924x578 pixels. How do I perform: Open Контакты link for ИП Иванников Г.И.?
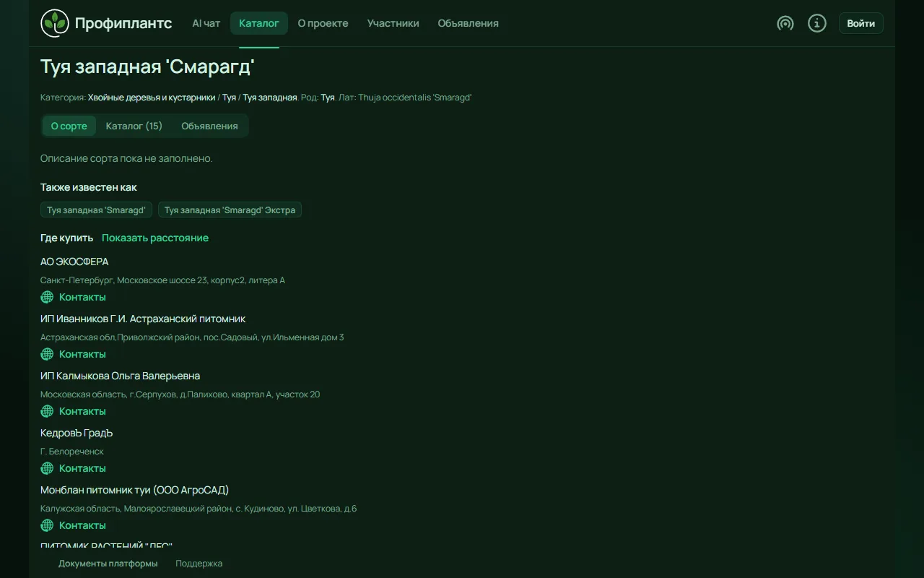tap(82, 354)
